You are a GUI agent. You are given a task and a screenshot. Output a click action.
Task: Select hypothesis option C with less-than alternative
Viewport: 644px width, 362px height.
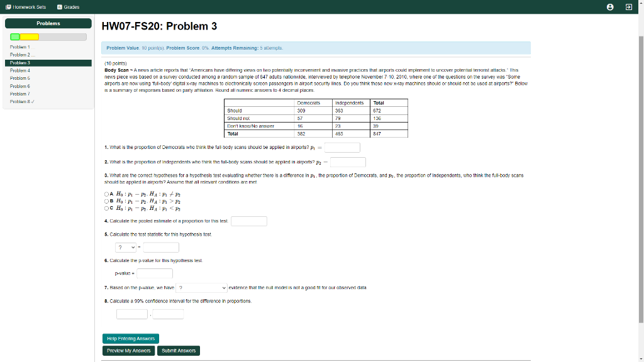click(107, 207)
